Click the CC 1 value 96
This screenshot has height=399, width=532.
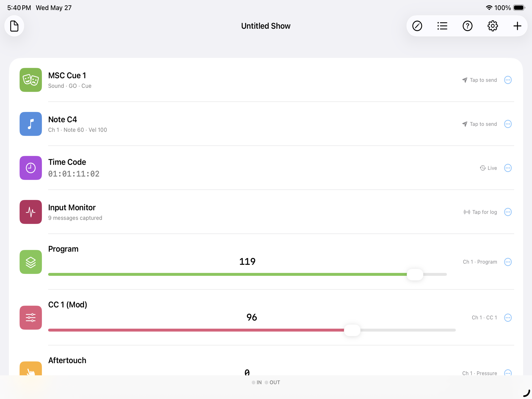252,317
